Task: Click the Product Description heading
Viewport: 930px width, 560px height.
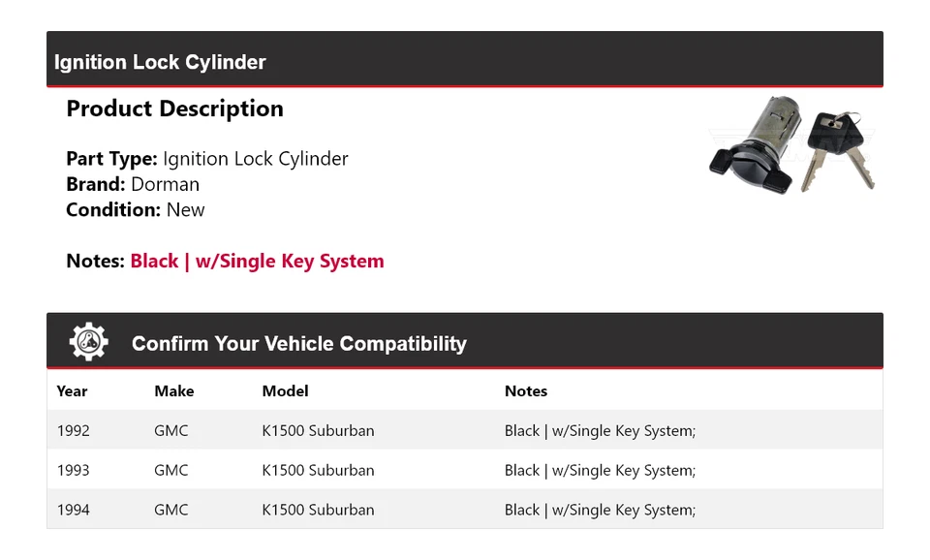Action: [x=174, y=109]
